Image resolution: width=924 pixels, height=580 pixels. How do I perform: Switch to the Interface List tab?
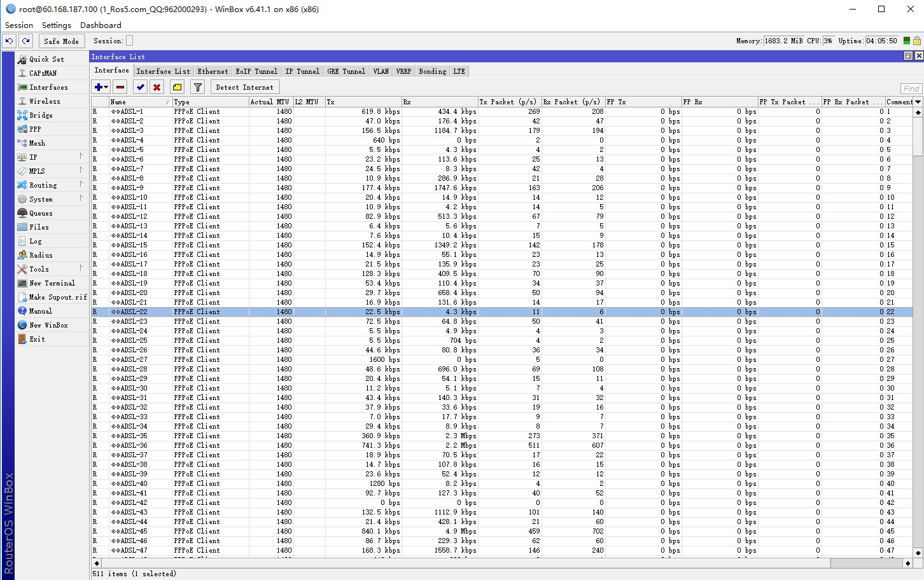click(x=163, y=71)
